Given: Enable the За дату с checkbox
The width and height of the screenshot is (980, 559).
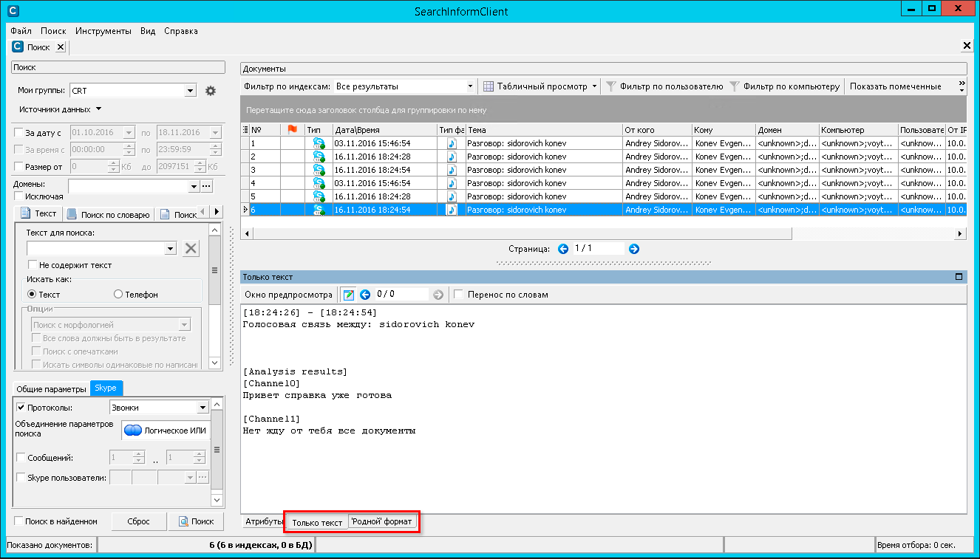Looking at the screenshot, I should (18, 133).
